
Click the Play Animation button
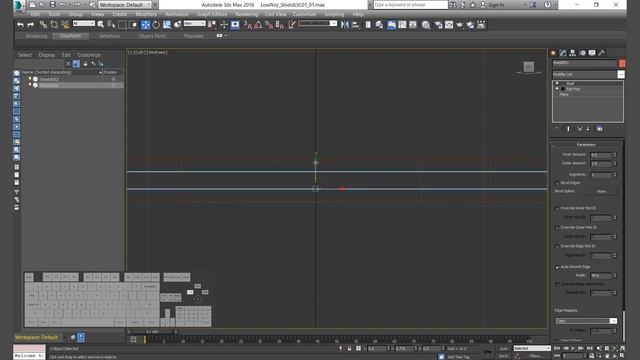click(573, 349)
